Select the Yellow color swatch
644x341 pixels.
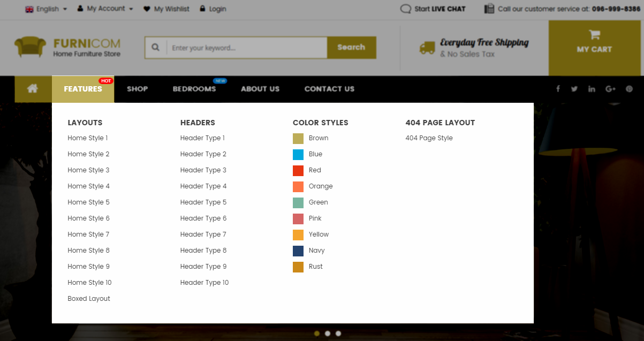[298, 234]
